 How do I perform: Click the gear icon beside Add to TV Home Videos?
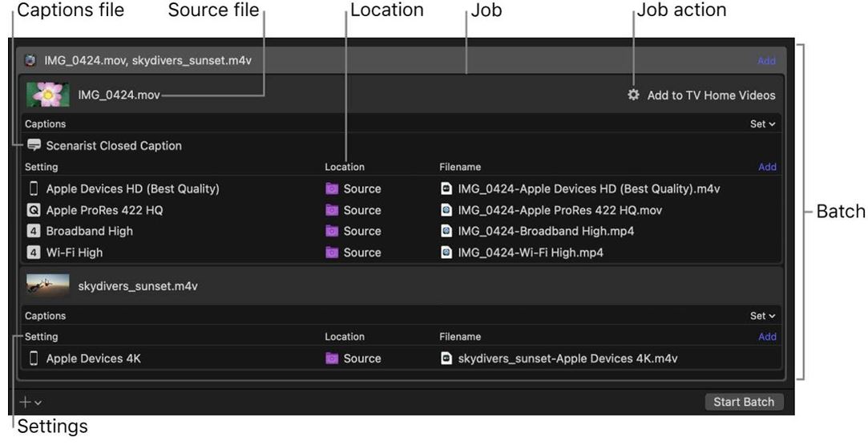pyautogui.click(x=633, y=95)
